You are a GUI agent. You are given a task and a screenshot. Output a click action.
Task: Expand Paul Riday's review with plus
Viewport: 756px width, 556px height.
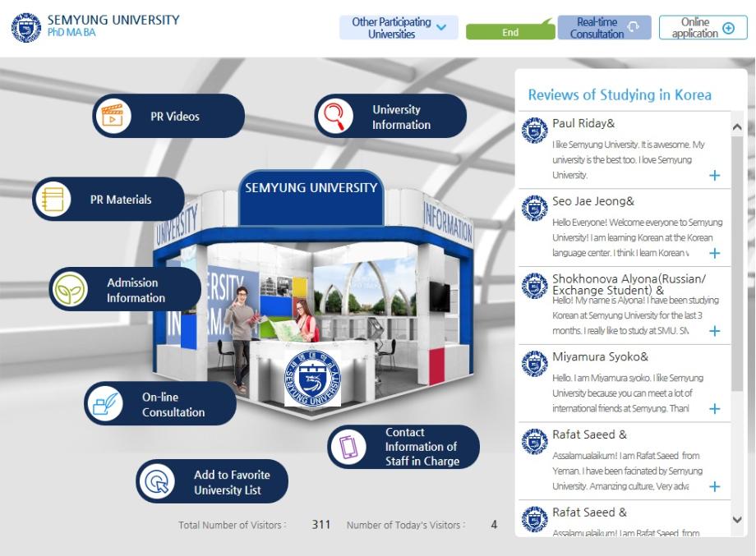click(x=714, y=175)
